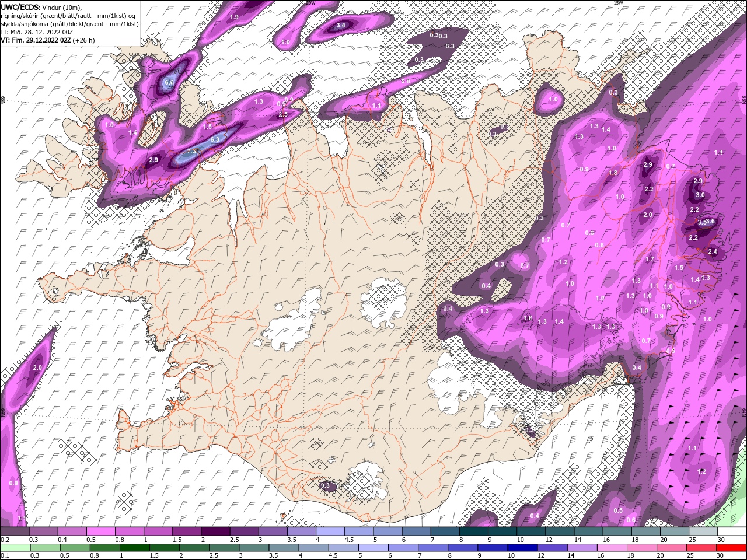747x560 pixels.
Task: Click the "4.5" label in the bottom legend row
Action: 333,556
